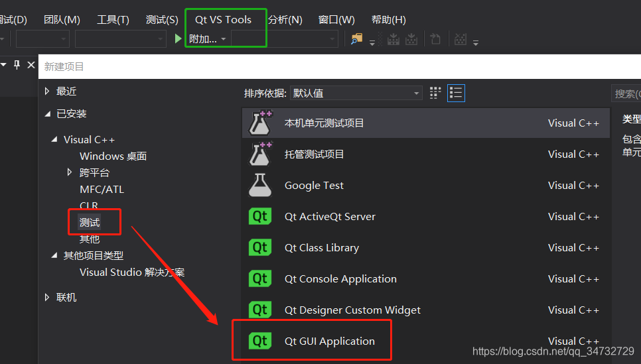641x364 pixels.
Task: Select Visual Studio 解决方案 in the tree
Action: (132, 272)
